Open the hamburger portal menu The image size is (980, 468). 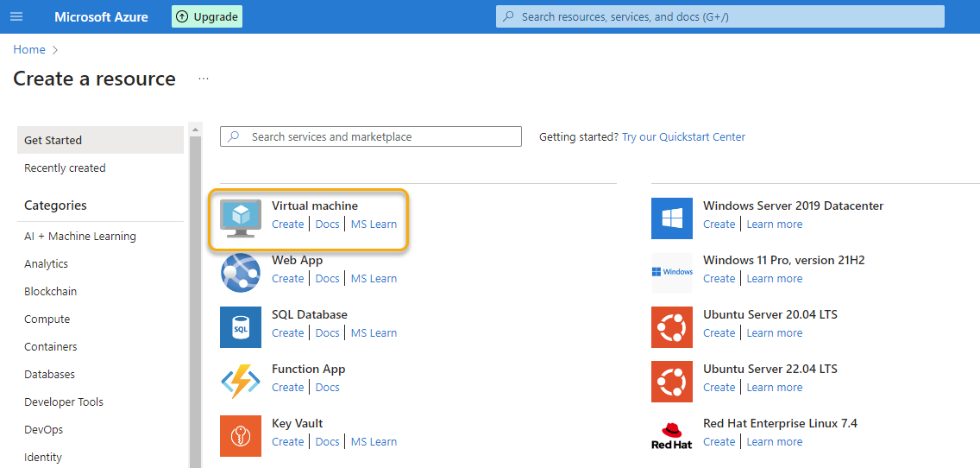(x=16, y=17)
